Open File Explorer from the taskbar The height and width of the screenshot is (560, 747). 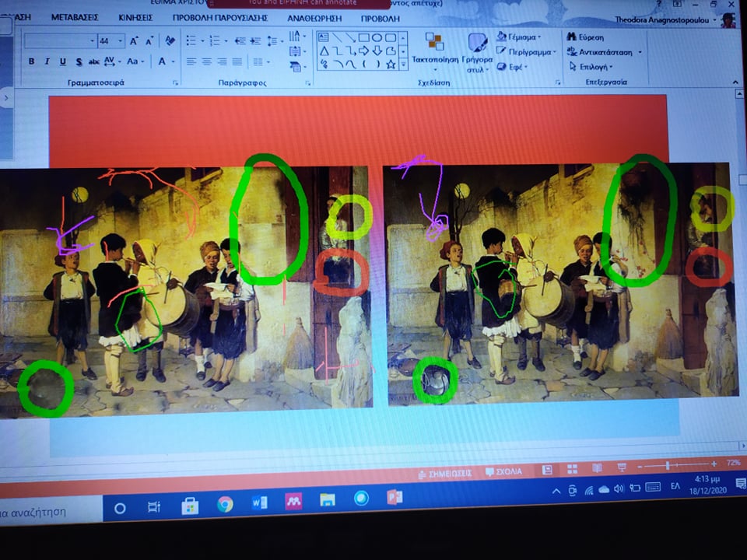click(328, 499)
